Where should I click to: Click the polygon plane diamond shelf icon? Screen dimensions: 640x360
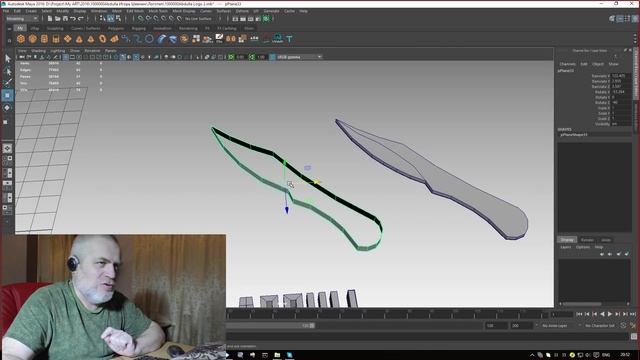(x=68, y=39)
